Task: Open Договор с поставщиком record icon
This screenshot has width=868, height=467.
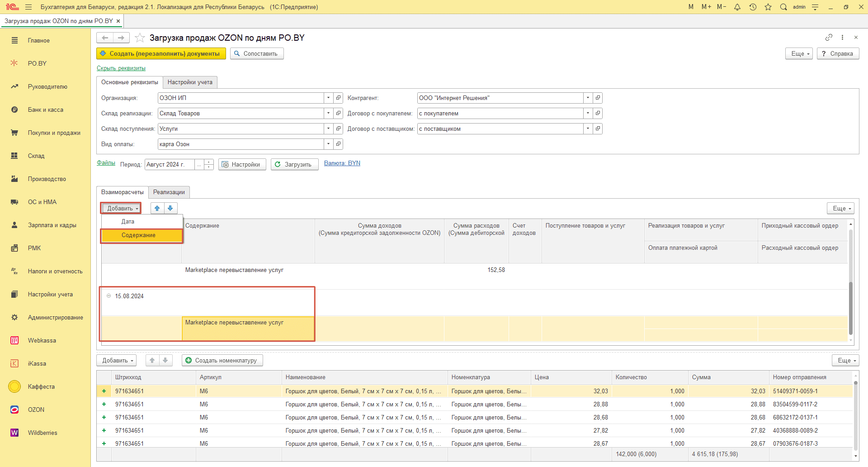Action: pos(598,129)
